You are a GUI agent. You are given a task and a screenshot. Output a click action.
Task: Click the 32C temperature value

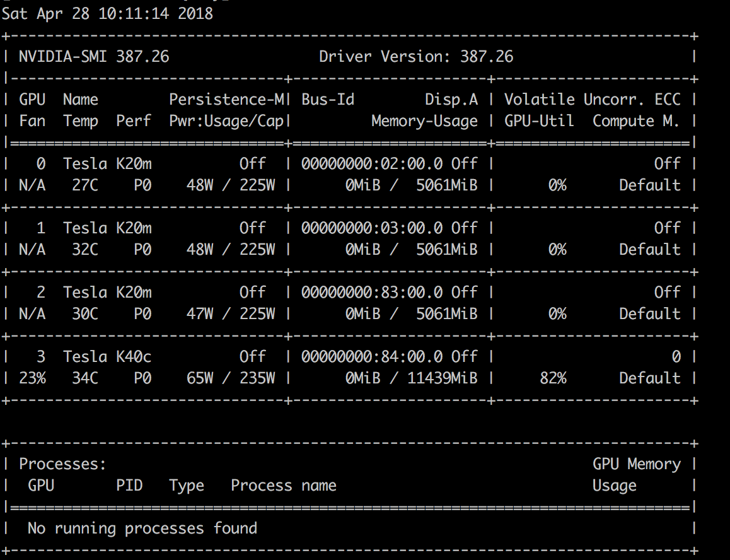point(85,250)
